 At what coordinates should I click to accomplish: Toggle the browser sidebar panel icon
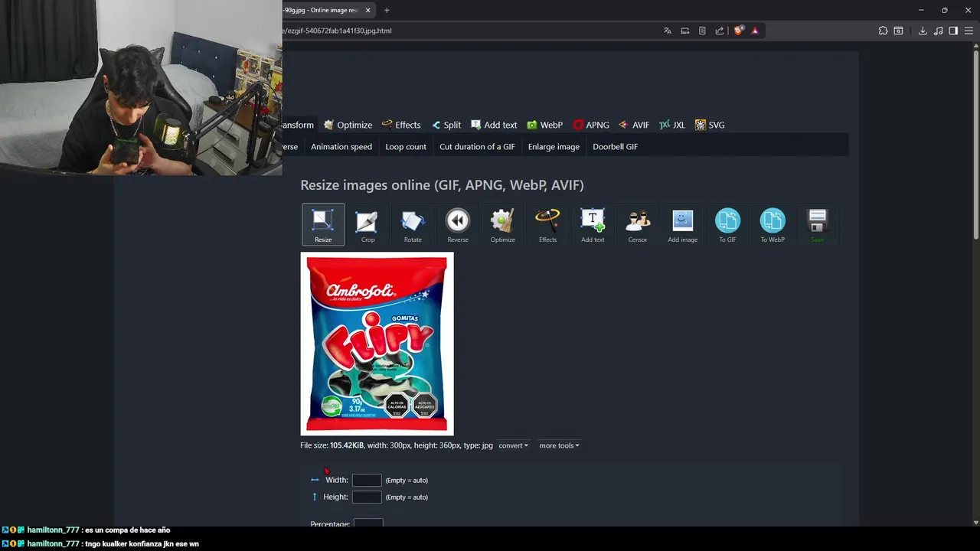pyautogui.click(x=953, y=31)
